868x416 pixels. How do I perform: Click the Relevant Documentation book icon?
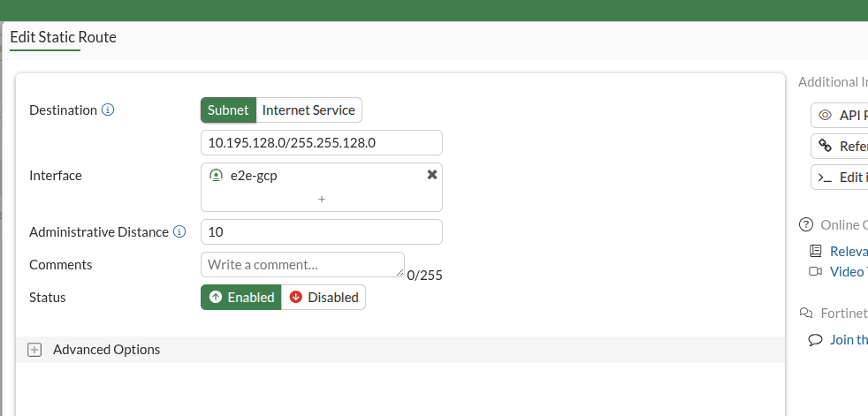(x=816, y=251)
